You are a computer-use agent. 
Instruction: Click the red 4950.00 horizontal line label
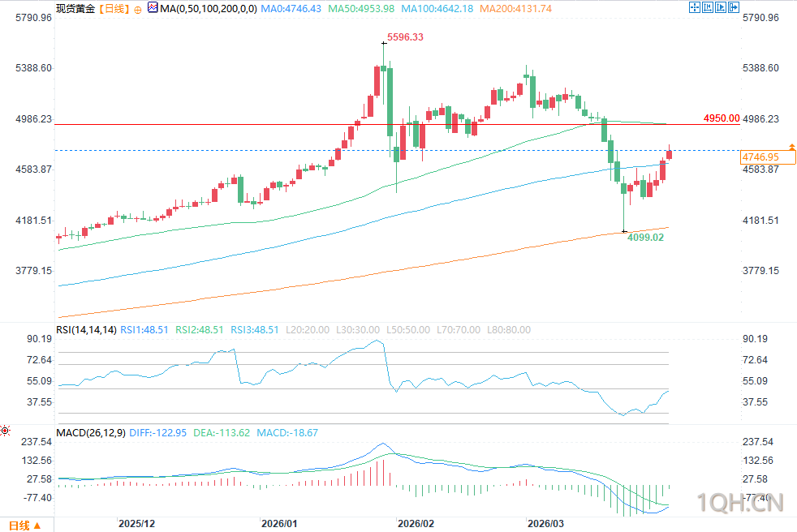point(722,118)
